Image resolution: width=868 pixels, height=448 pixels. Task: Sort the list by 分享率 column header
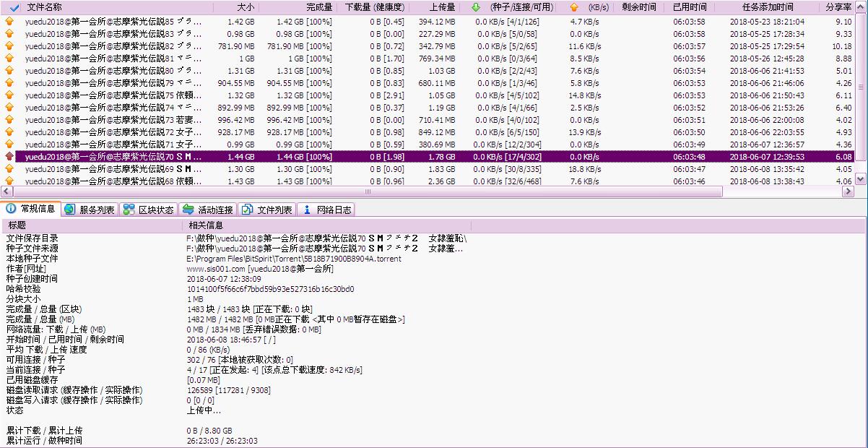point(838,7)
